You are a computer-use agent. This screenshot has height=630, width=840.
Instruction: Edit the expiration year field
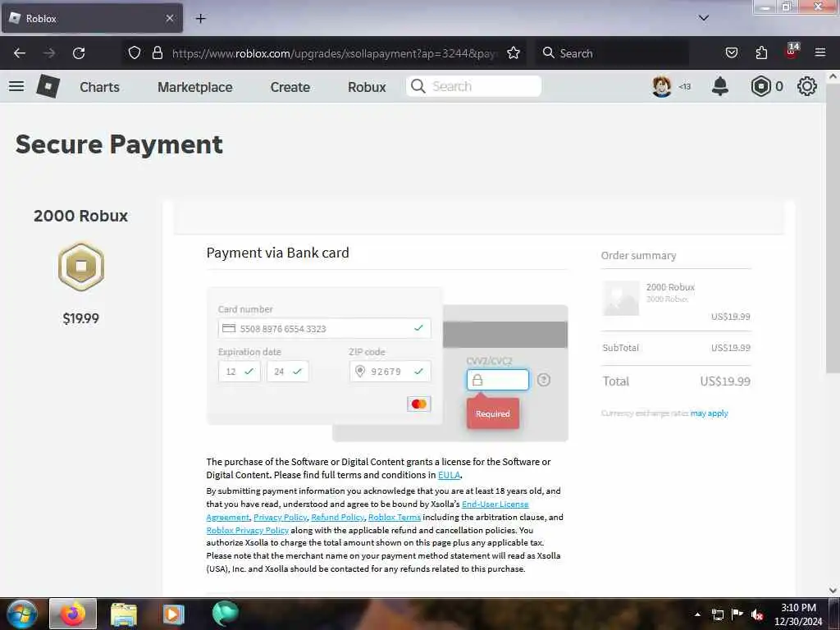pos(287,372)
